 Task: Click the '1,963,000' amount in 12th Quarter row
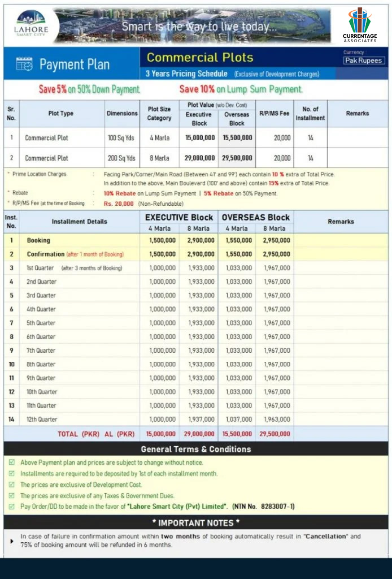point(277,419)
